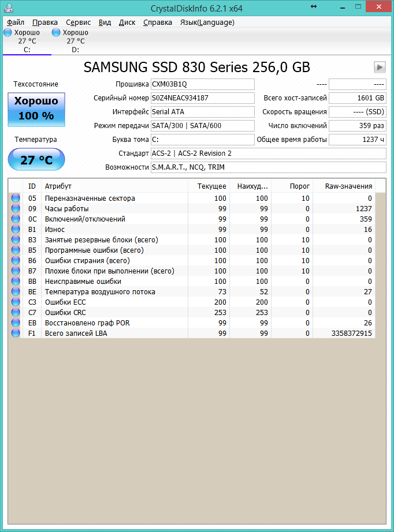Select the Часы работы row
Screen dimensions: 394x532
192,209
